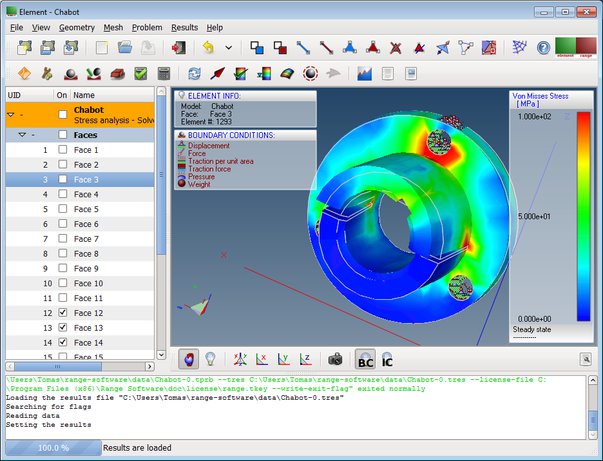Viewport: 603px width, 461px height.
Task: Select the blue line drawing tool
Action: [303, 48]
